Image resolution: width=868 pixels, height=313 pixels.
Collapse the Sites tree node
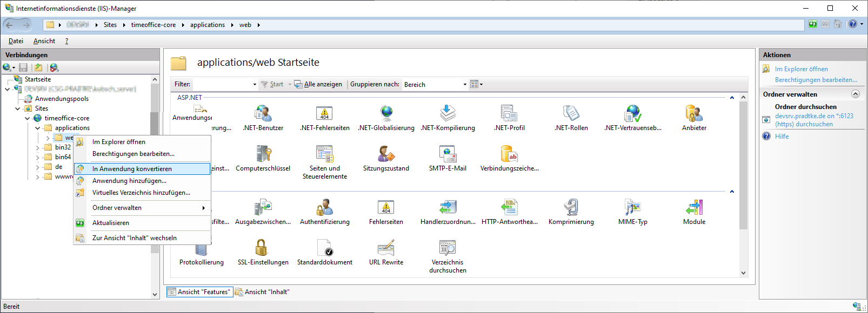tap(18, 108)
